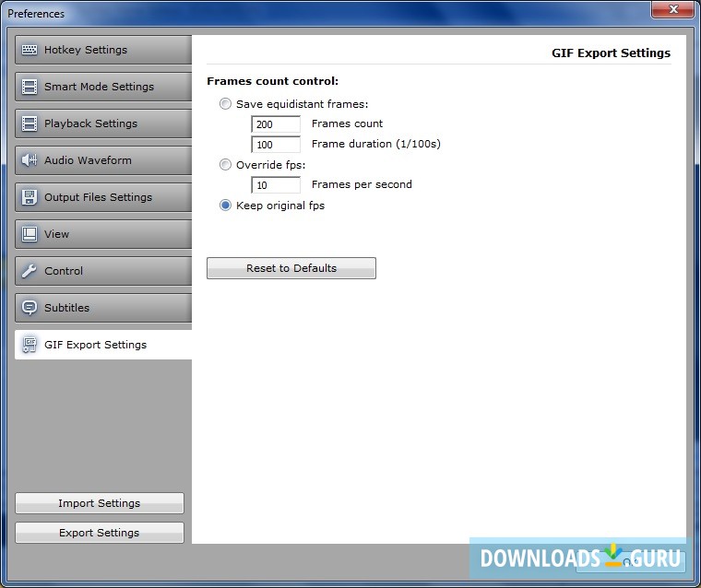
Task: Click the Import Settings button
Action: [x=100, y=503]
